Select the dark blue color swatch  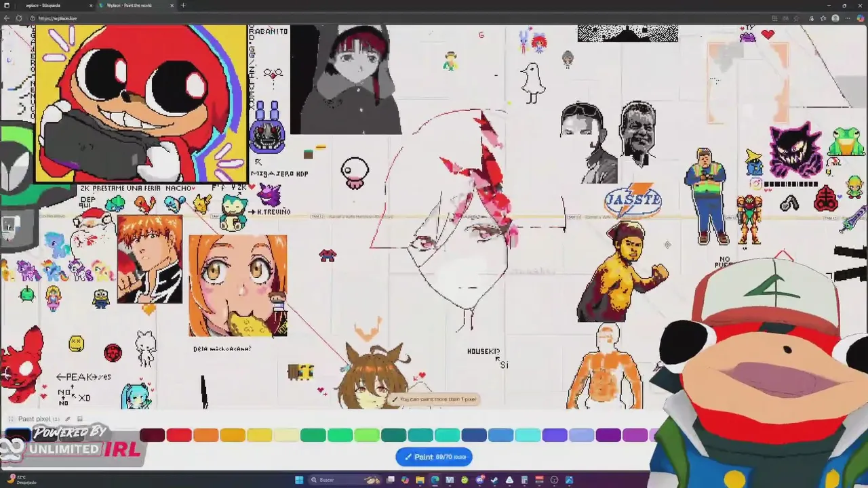(x=474, y=435)
